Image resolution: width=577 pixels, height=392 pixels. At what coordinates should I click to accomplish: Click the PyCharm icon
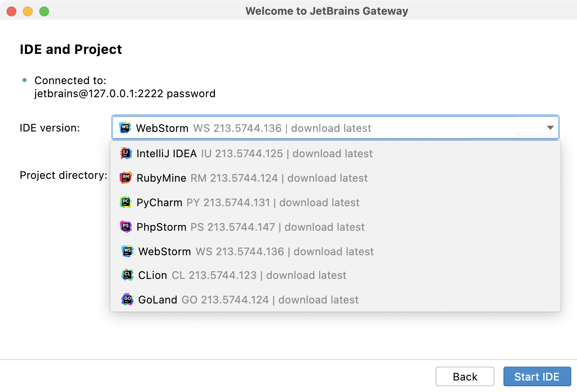(126, 202)
